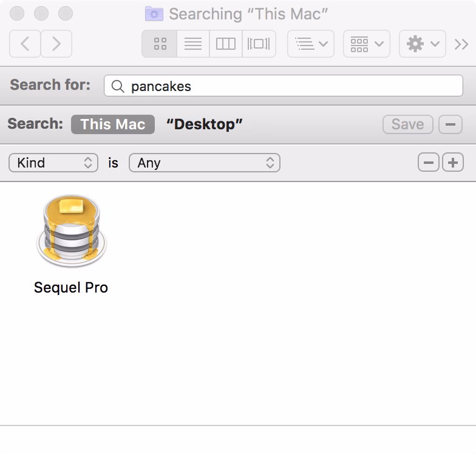This screenshot has width=476, height=454.
Task: Select the Sequel Pro app result
Action: [71, 244]
